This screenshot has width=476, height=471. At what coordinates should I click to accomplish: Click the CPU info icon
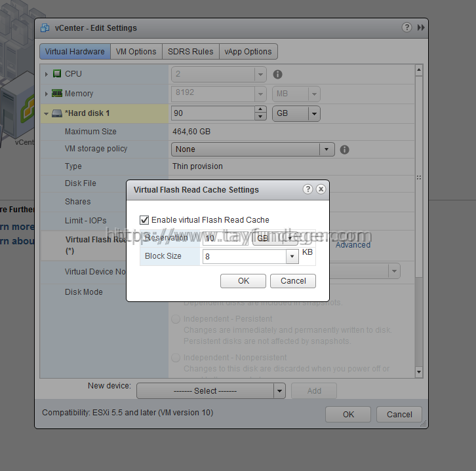(x=277, y=74)
